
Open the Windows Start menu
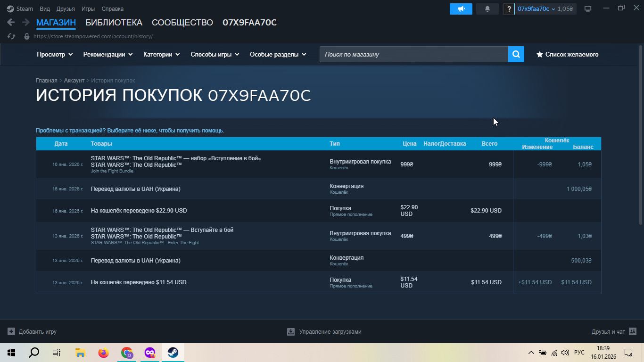point(11,353)
